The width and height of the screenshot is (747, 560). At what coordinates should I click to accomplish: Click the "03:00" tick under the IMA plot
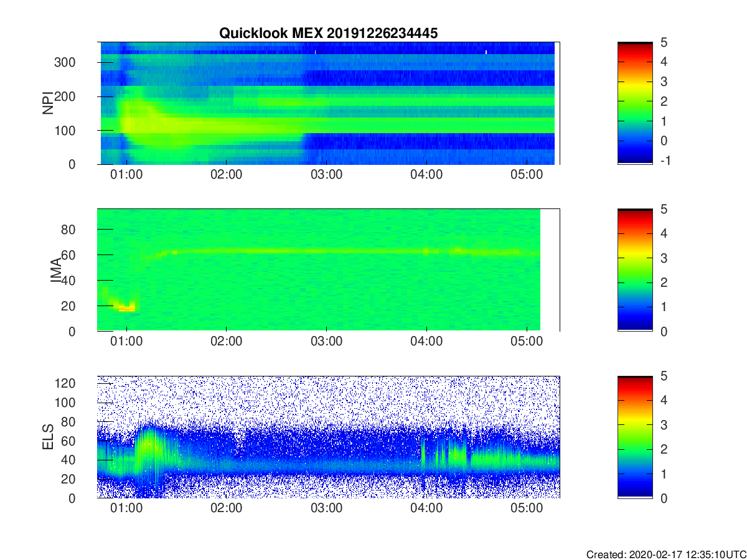coord(327,341)
